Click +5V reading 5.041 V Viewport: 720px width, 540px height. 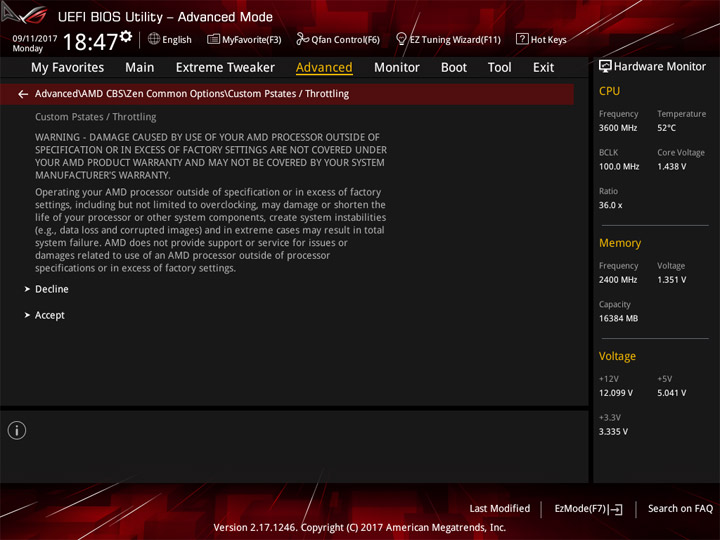(x=671, y=393)
